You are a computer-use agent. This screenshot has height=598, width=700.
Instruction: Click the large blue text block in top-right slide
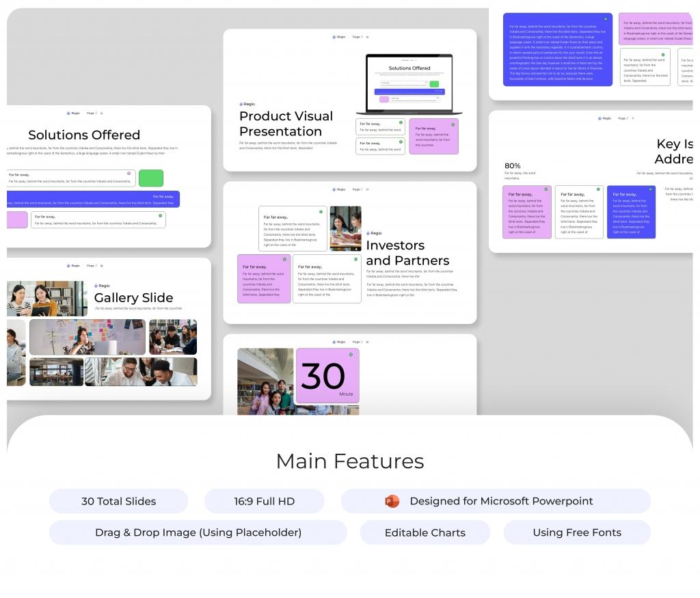pyautogui.click(x=558, y=49)
